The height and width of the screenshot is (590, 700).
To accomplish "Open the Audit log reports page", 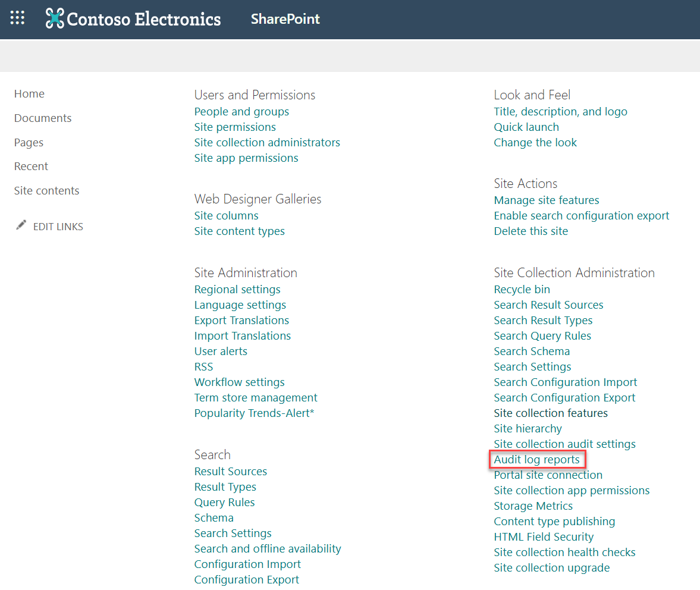I will click(537, 459).
